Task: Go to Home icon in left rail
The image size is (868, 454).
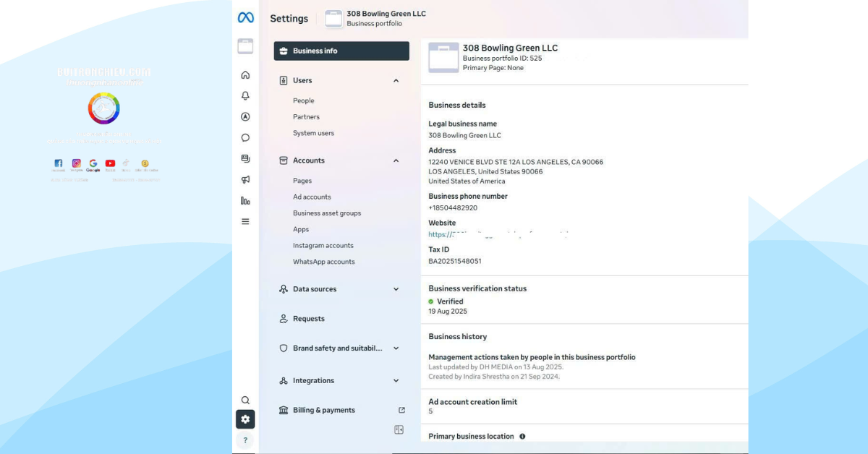Action: pos(245,75)
